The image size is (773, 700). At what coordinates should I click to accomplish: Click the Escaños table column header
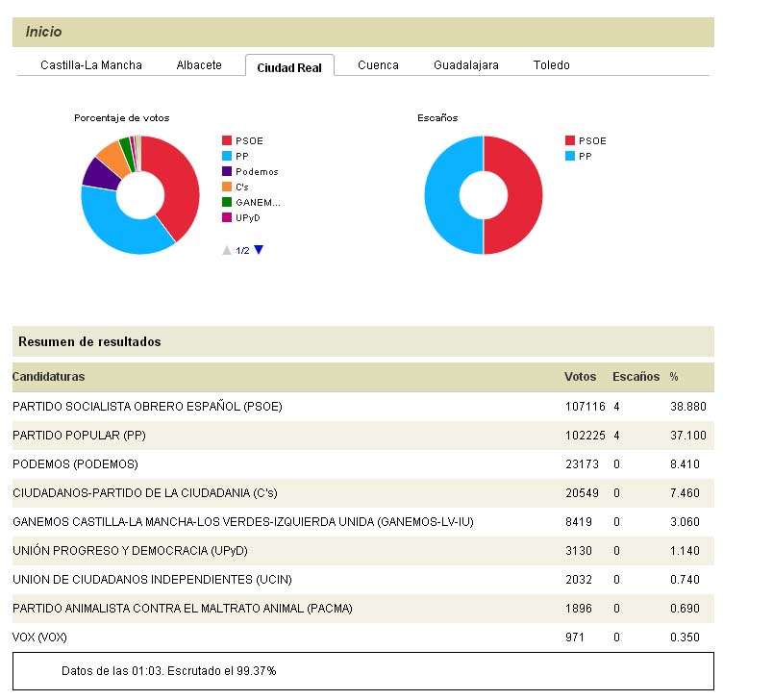tap(636, 377)
